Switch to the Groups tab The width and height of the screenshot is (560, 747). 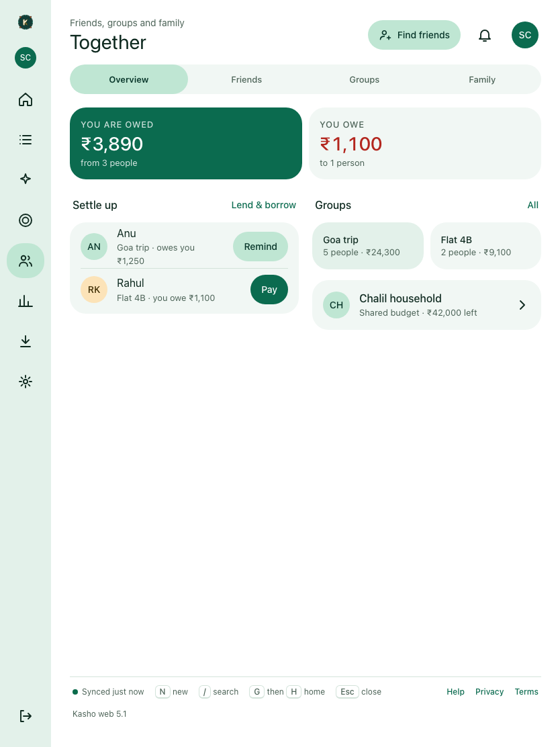[365, 79]
